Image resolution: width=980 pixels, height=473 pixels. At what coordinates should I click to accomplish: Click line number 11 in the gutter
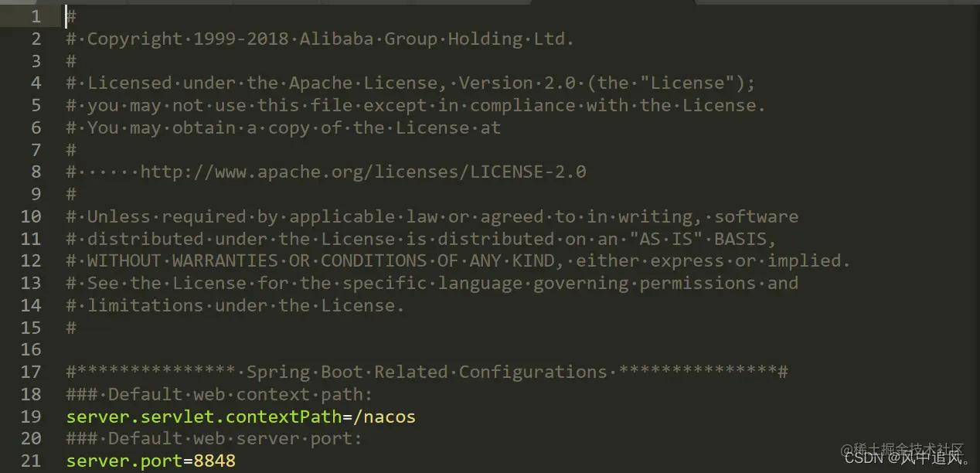(x=32, y=239)
